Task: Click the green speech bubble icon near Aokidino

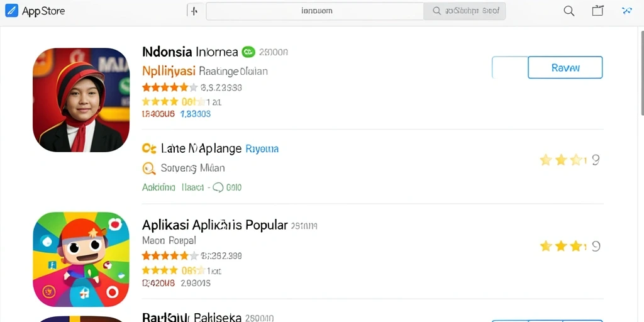Action: [x=218, y=187]
